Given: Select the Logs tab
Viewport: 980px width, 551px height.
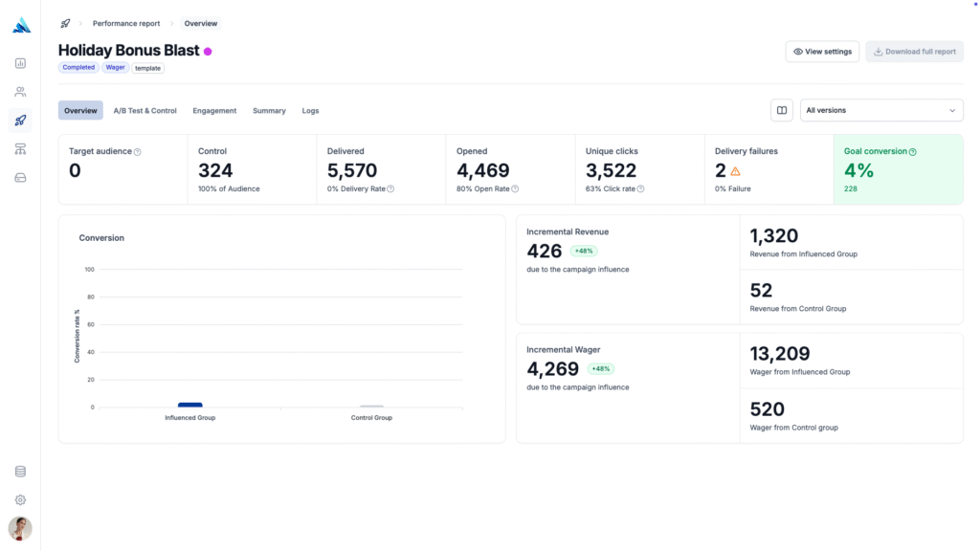Looking at the screenshot, I should click(310, 111).
